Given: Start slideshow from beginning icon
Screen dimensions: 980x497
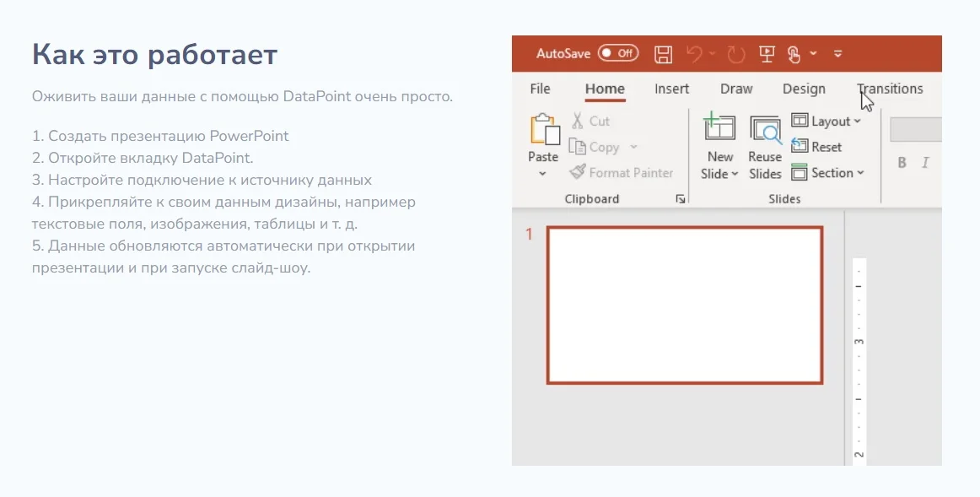Looking at the screenshot, I should (x=767, y=54).
